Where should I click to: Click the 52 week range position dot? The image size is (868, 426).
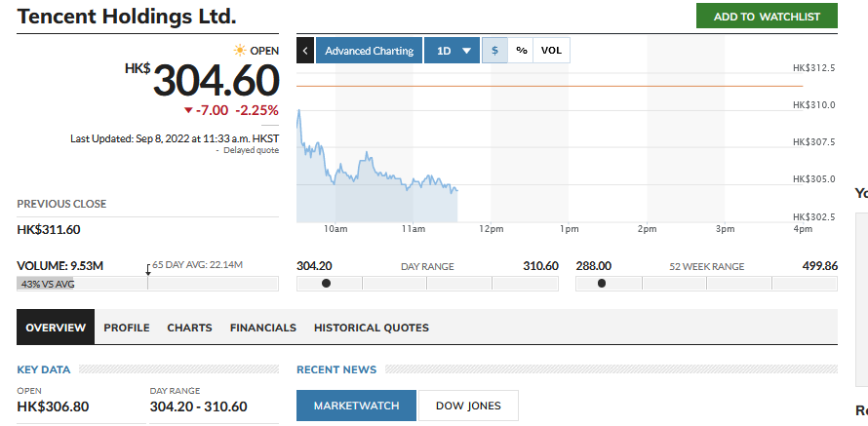602,284
